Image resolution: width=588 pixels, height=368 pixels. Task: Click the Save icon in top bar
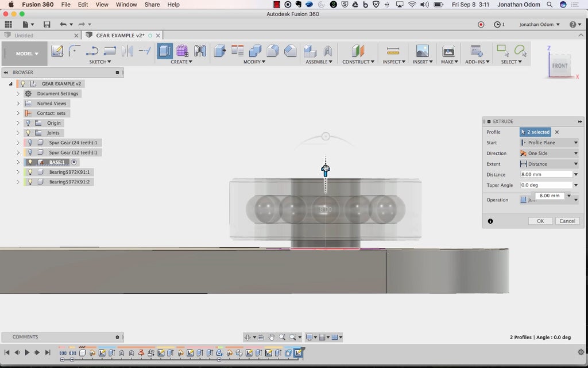click(x=47, y=25)
